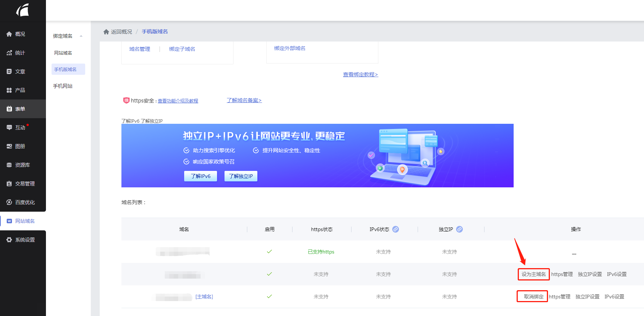This screenshot has width=644, height=316.
Task: Open IPv6设置 in the 取消绑定 row
Action: click(x=614, y=297)
